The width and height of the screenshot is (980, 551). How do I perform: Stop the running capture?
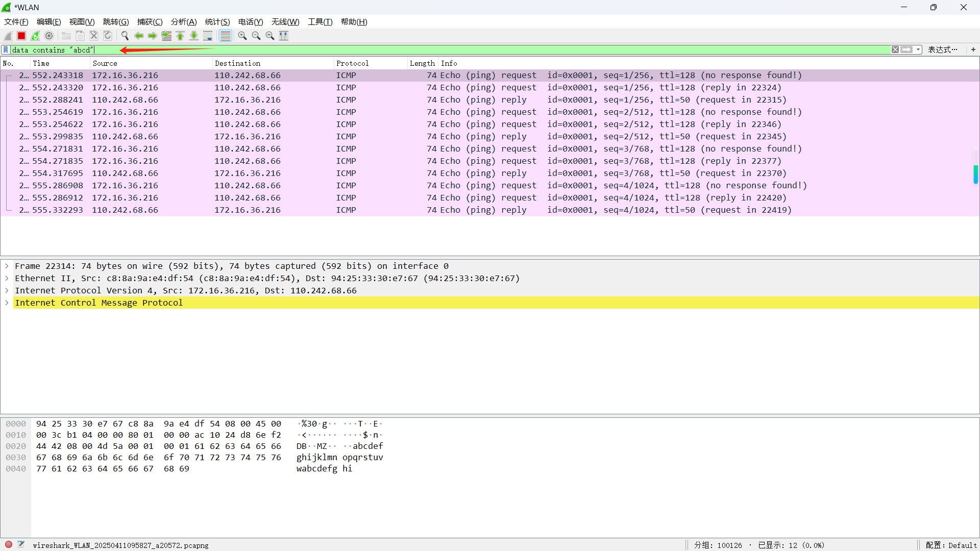[x=21, y=36]
